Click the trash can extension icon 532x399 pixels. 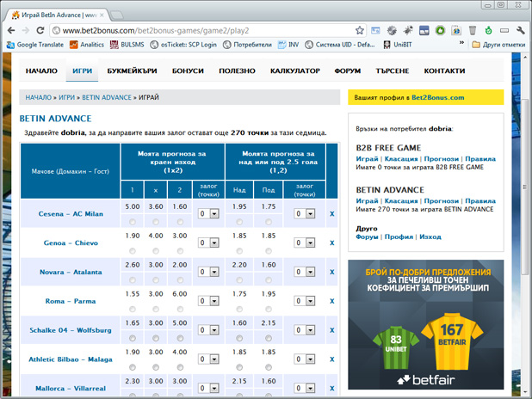click(473, 30)
